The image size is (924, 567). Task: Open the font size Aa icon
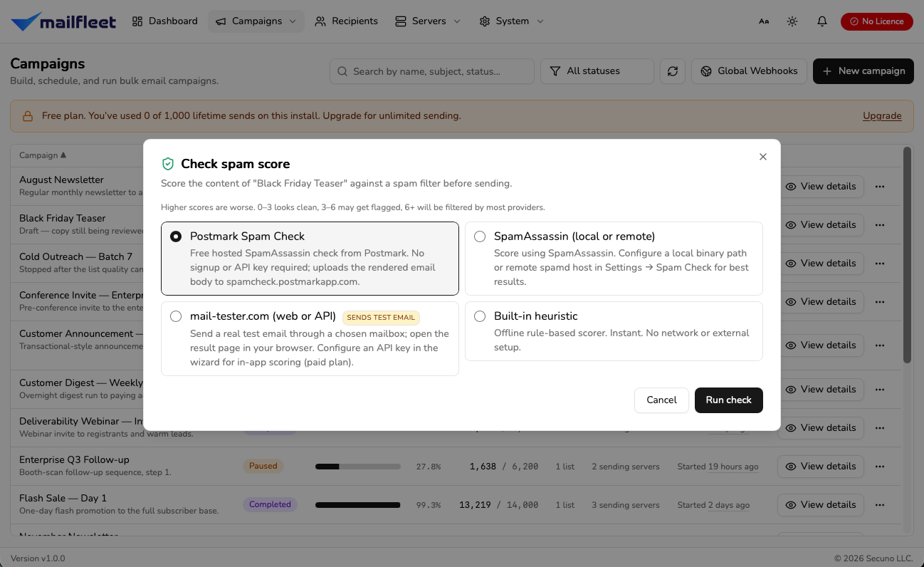(764, 21)
